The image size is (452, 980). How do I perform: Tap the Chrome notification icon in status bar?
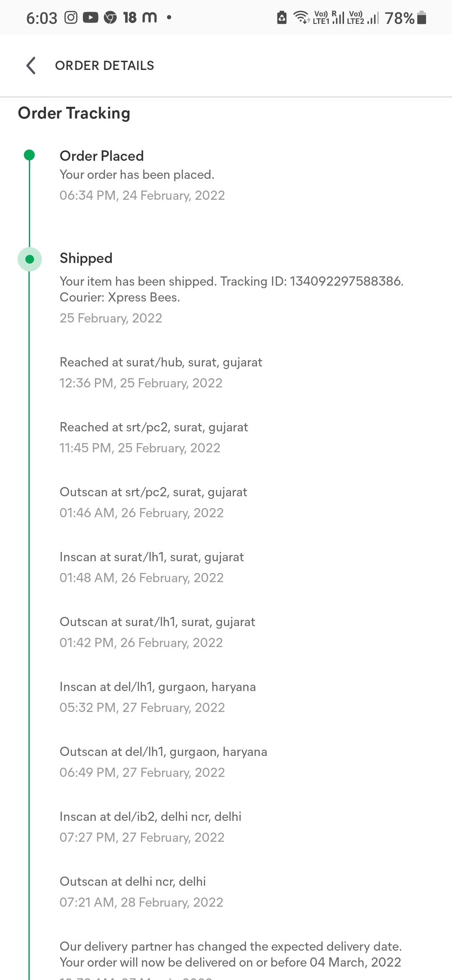click(x=110, y=18)
